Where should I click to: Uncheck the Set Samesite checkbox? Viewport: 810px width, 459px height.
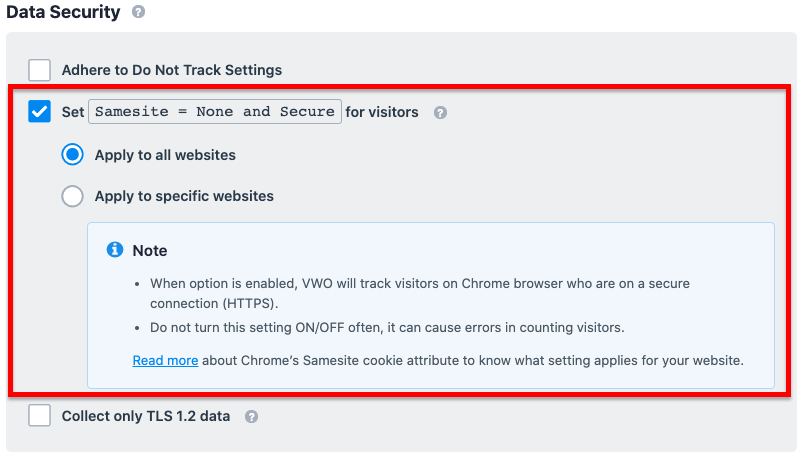(40, 112)
